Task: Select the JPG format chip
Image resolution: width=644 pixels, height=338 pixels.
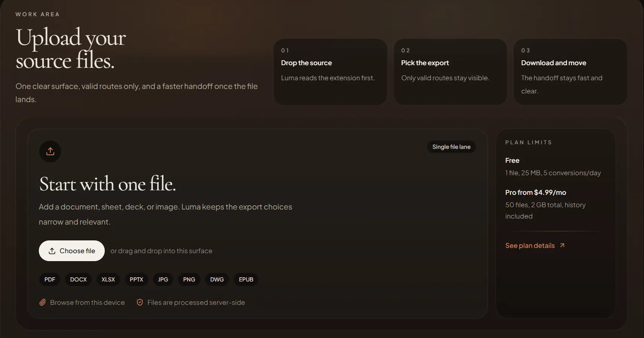Action: point(163,279)
